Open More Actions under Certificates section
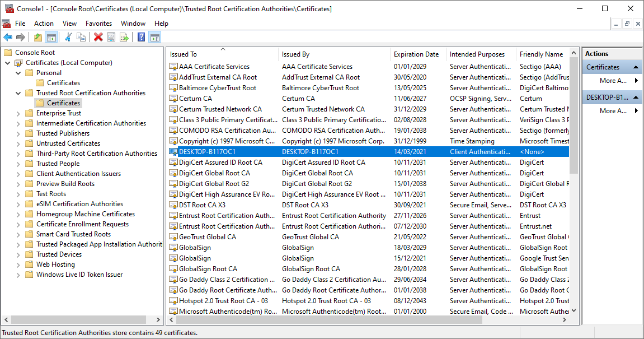Viewport: 644px width, 339px height. tap(613, 81)
